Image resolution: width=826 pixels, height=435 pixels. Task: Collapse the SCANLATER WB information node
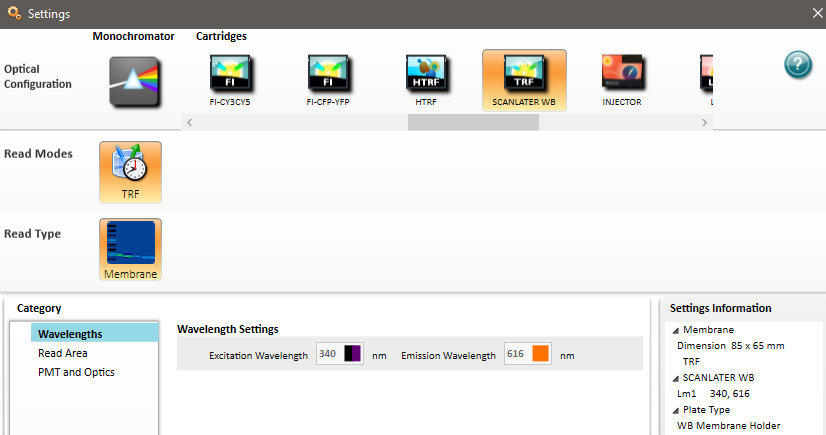click(x=675, y=379)
